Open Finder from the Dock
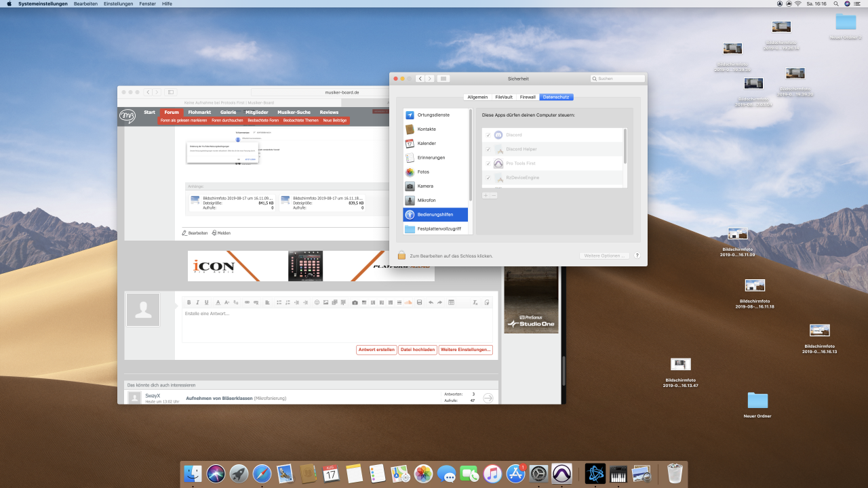 (194, 473)
